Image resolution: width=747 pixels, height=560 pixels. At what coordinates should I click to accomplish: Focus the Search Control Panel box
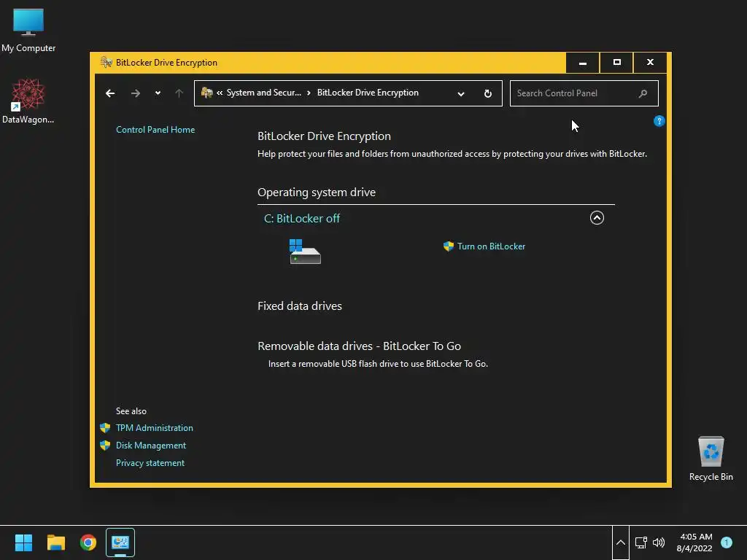pos(584,93)
